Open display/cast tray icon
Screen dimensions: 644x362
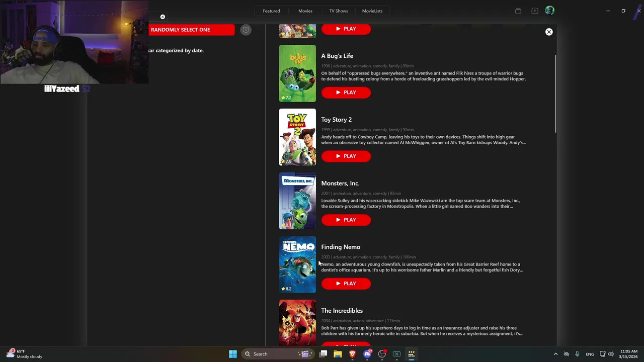[602, 354]
